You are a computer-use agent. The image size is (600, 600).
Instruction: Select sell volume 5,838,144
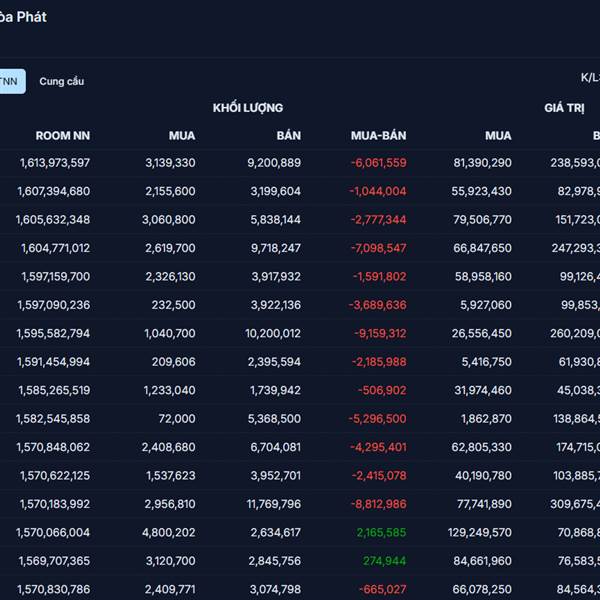[x=276, y=220]
